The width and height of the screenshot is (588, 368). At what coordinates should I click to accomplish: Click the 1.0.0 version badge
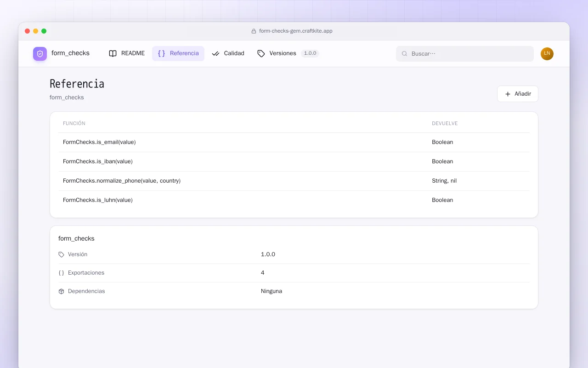pyautogui.click(x=310, y=53)
